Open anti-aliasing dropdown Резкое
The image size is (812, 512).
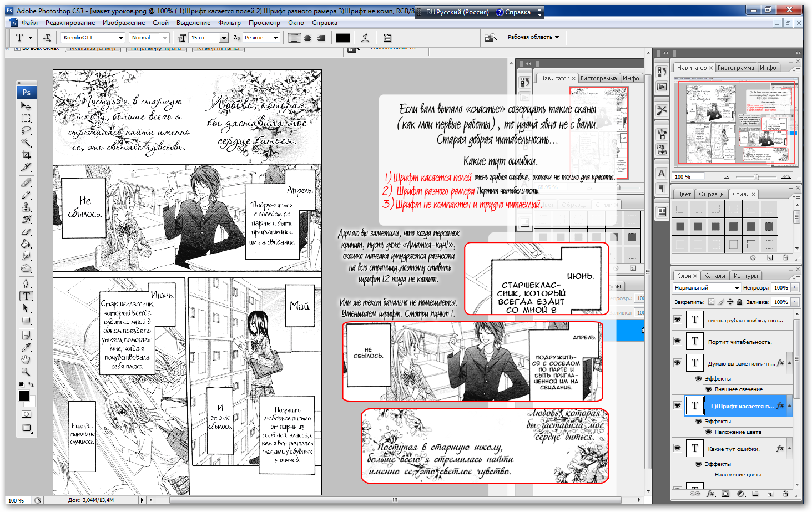(x=275, y=38)
